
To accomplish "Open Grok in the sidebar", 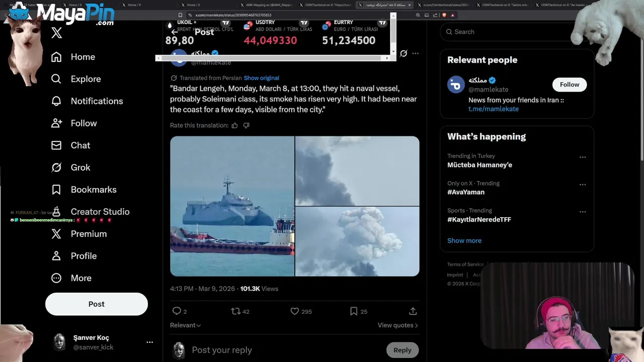I will [x=70, y=167].
